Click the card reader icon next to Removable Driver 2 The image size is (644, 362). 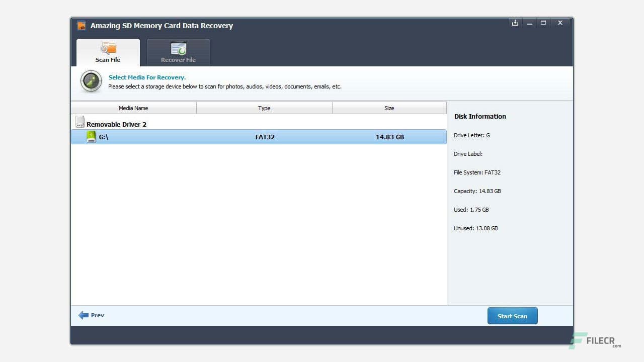tap(80, 121)
